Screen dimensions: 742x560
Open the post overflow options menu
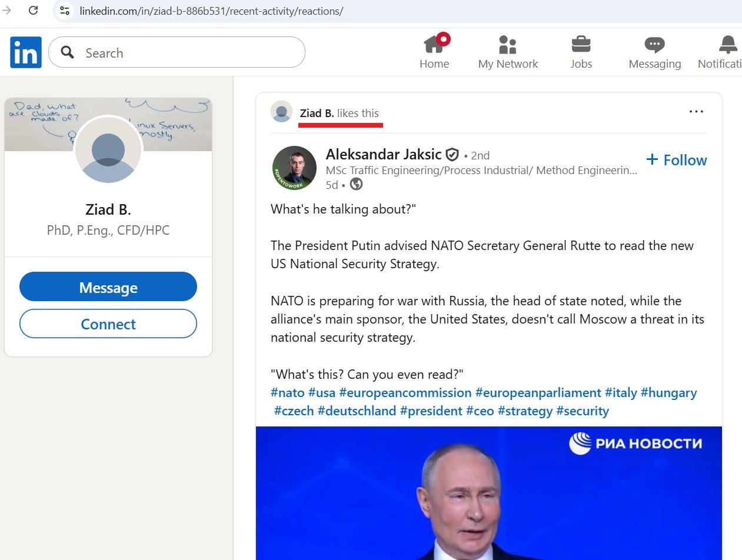point(696,111)
